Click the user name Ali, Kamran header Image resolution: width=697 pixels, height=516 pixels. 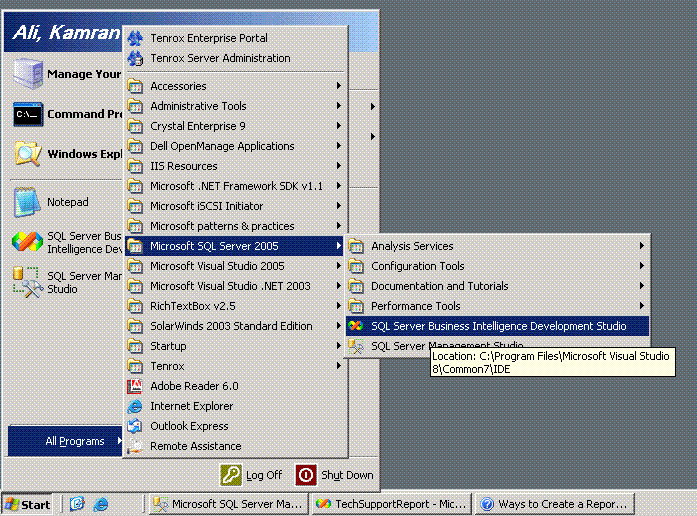tap(66, 32)
